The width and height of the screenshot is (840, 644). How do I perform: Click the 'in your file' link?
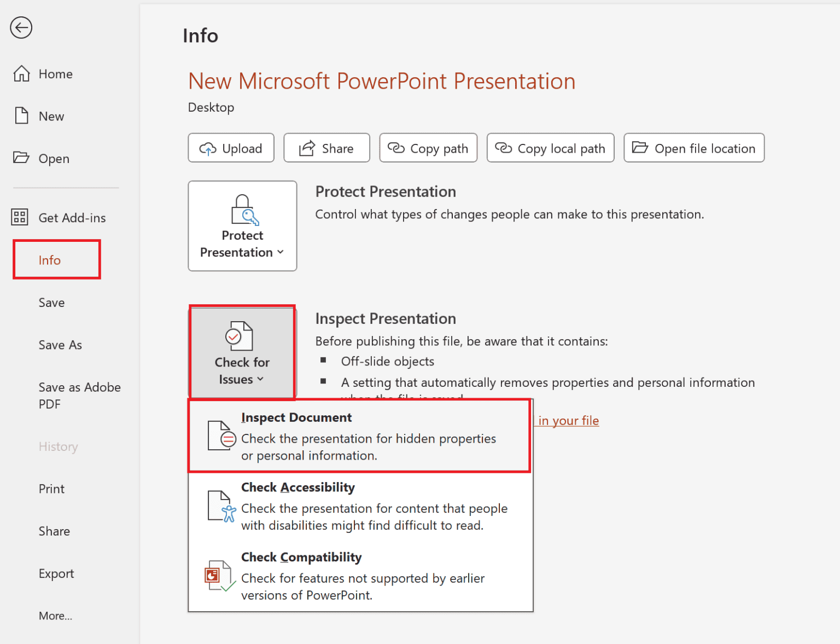(568, 420)
